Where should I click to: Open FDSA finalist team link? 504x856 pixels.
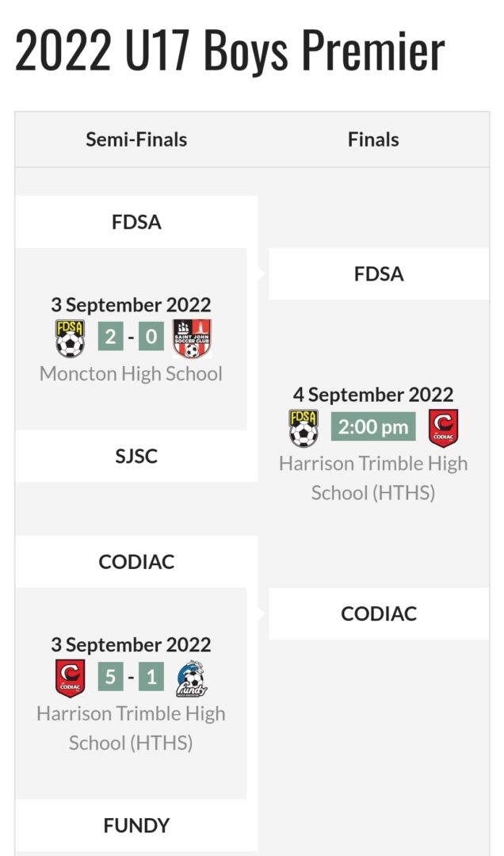pos(379,273)
